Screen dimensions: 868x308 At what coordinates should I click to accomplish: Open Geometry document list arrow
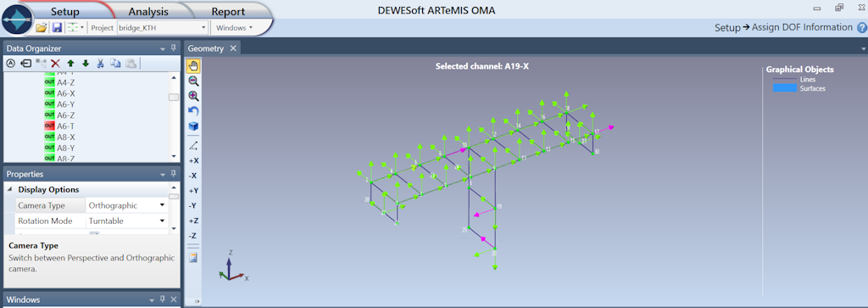click(x=863, y=48)
